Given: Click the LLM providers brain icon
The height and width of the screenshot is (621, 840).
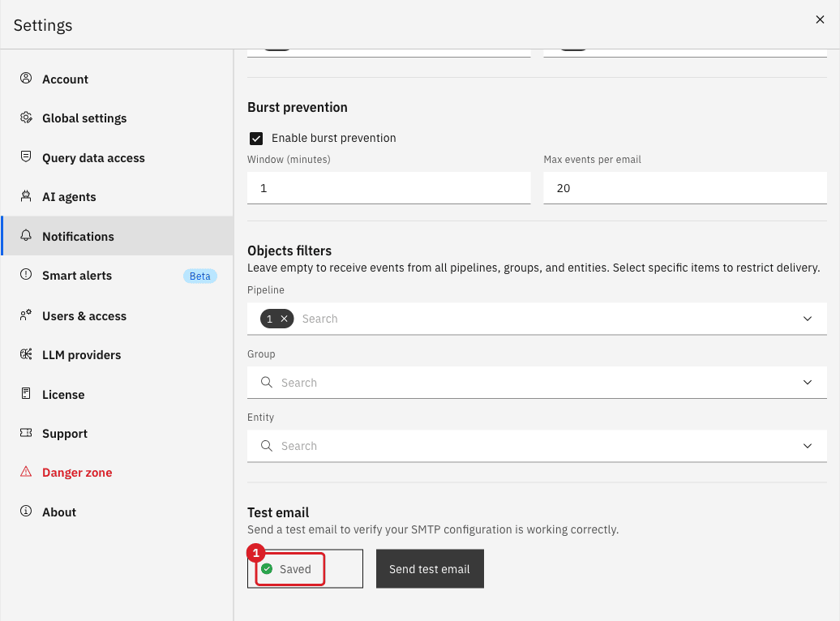Looking at the screenshot, I should pyautogui.click(x=26, y=354).
